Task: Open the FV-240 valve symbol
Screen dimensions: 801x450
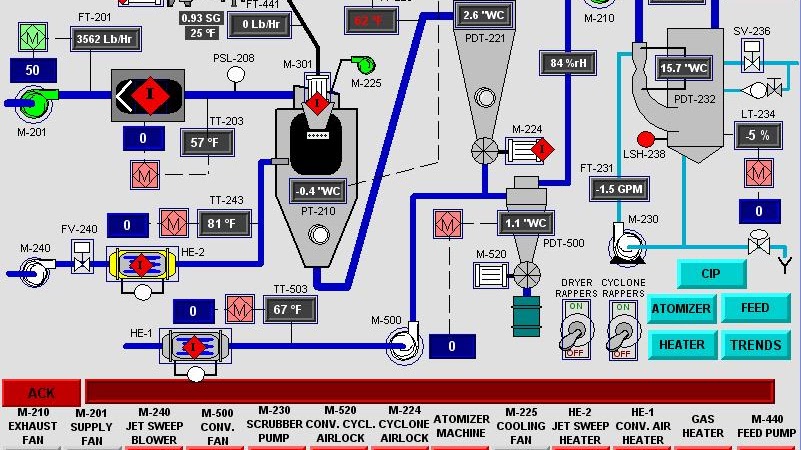Action: point(82,256)
